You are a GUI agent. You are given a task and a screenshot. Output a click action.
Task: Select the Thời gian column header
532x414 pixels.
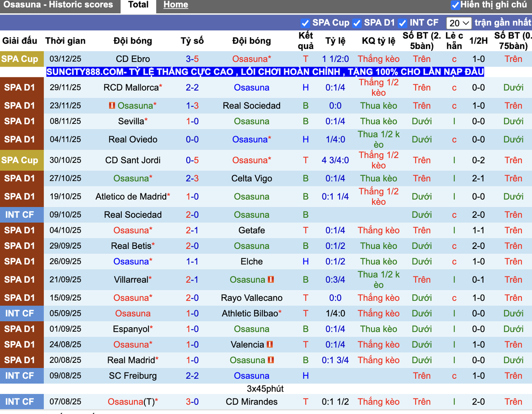[65, 41]
